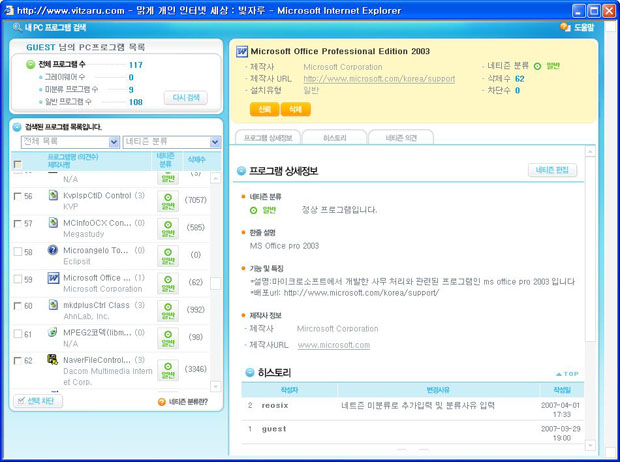Click 일반 classification badge for MCInfoOCX
Viewport: 620px width, 462px height.
168,229
